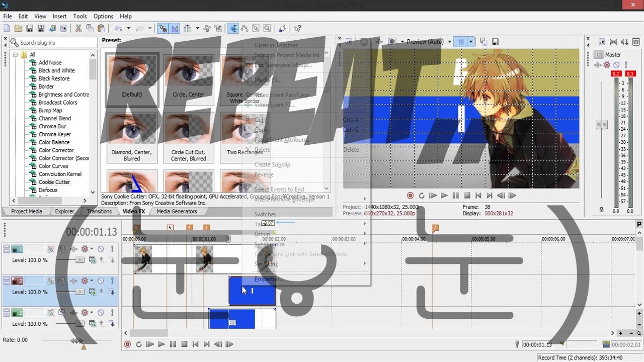The height and width of the screenshot is (362, 644).
Task: Mute video track 1
Action: click(x=101, y=249)
